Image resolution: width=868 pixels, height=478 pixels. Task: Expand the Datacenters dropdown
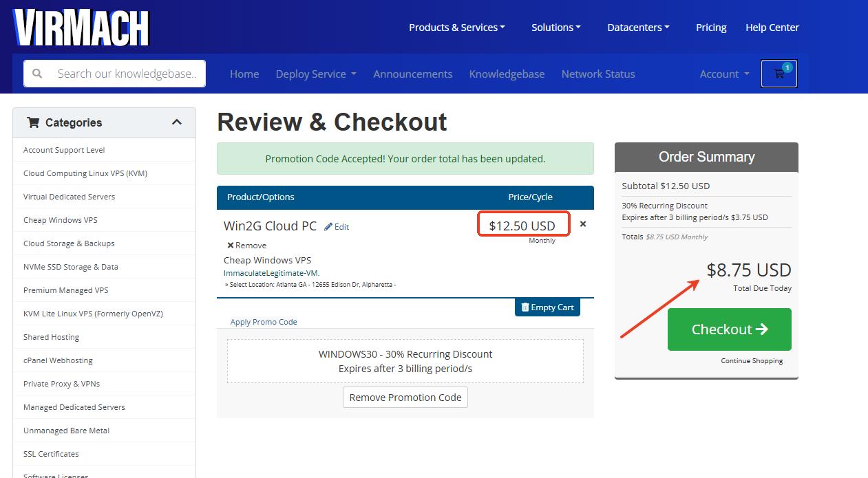[x=638, y=28]
